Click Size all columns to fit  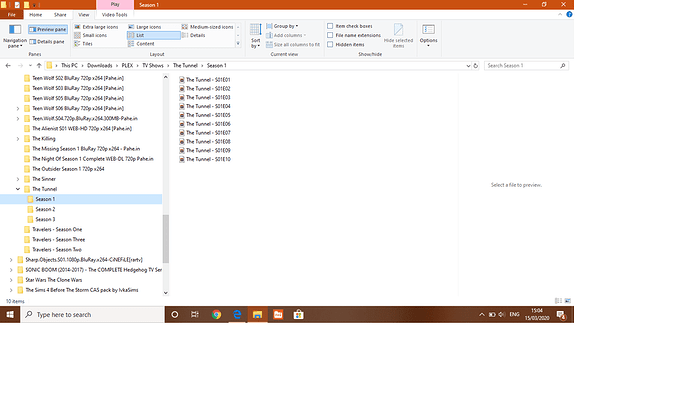(x=293, y=44)
